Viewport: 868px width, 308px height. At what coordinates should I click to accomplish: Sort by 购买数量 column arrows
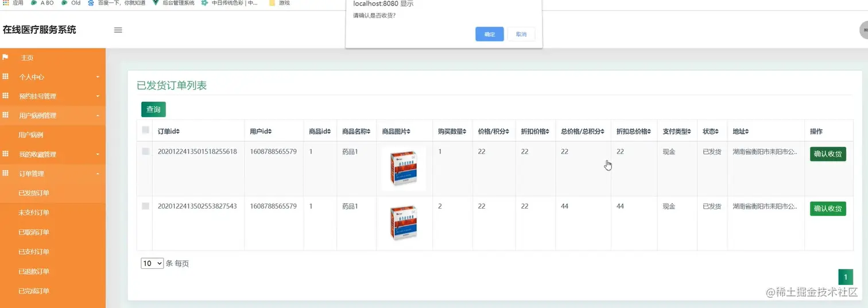pos(464,132)
